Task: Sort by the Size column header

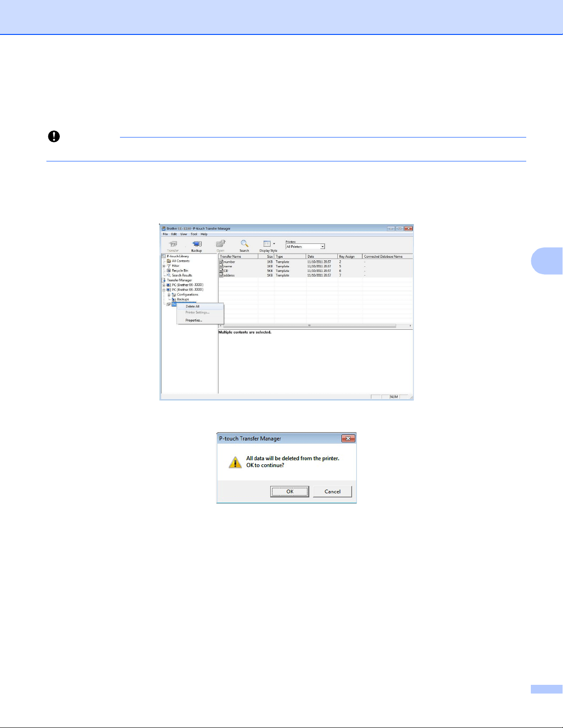Action: (266, 256)
